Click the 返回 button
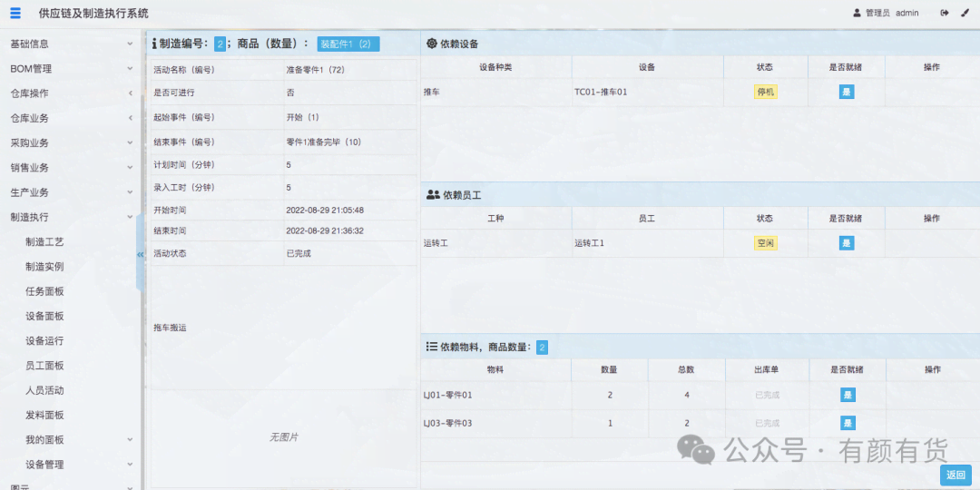This screenshot has width=980, height=490. pos(955,475)
